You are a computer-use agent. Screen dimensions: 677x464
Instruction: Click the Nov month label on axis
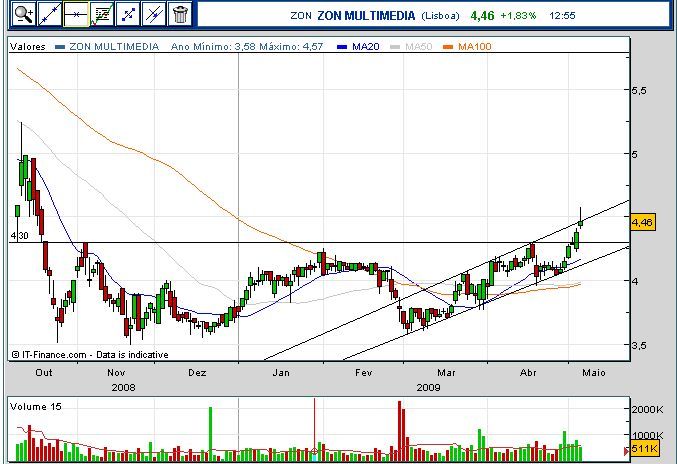click(116, 372)
